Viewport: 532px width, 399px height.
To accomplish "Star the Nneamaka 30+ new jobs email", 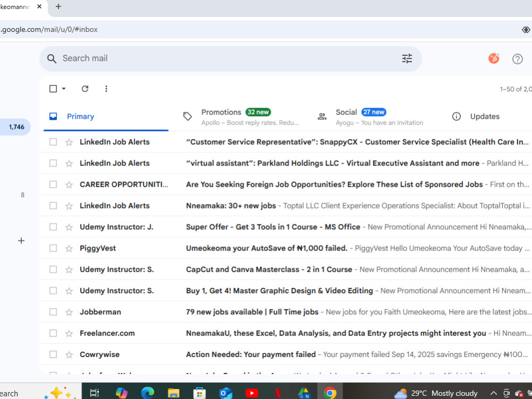I will pyautogui.click(x=69, y=206).
